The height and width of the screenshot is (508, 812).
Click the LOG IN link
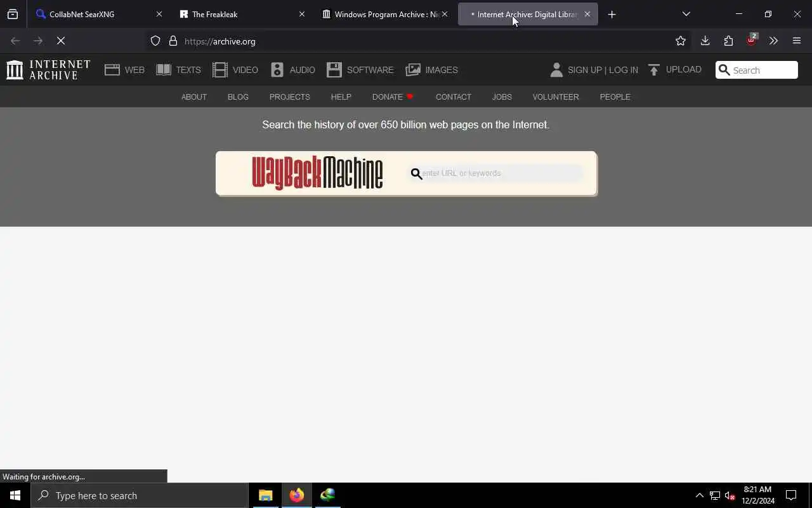[624, 70]
